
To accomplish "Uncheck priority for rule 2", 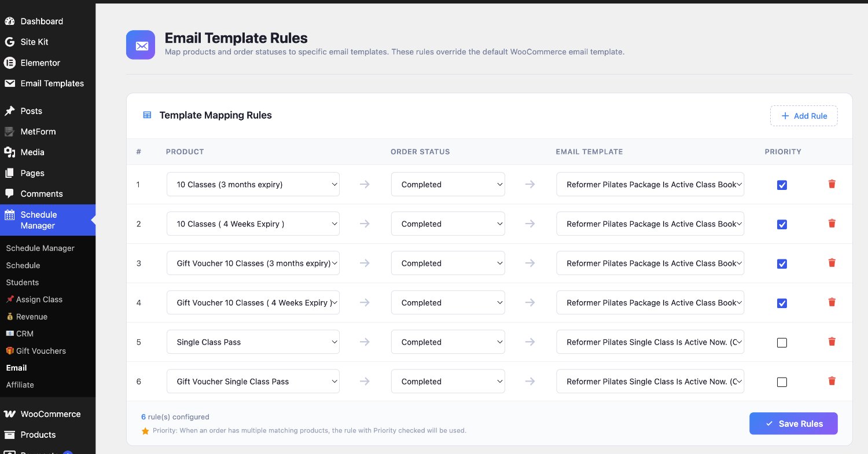I will click(x=782, y=225).
